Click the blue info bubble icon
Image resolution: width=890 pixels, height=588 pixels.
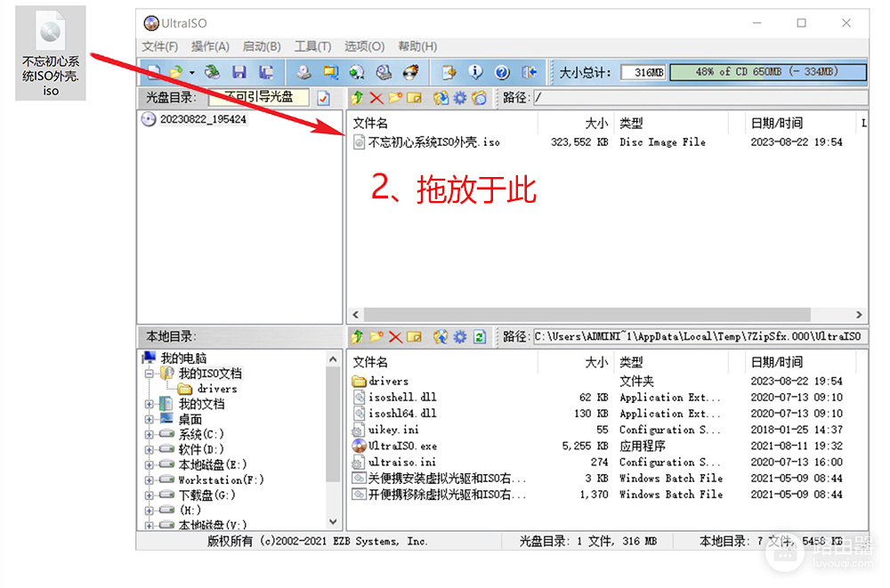pos(475,72)
